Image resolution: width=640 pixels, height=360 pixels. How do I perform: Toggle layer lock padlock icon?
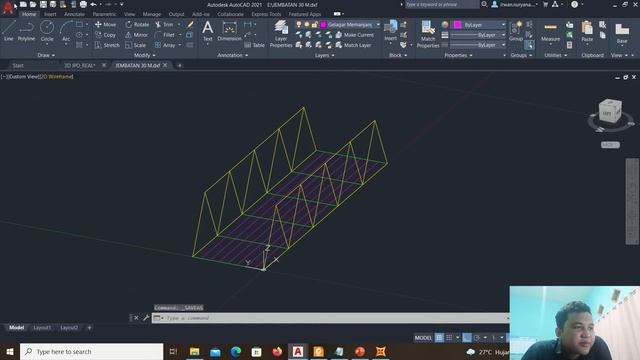click(315, 24)
